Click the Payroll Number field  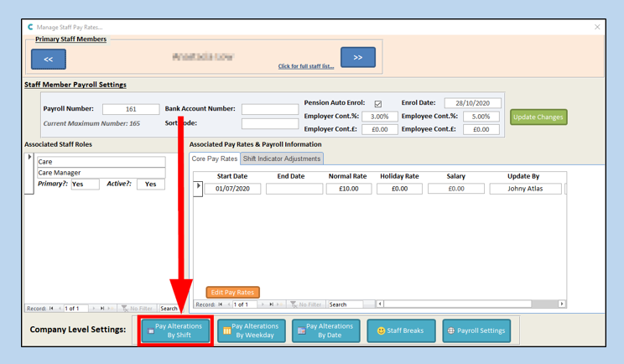coord(131,109)
